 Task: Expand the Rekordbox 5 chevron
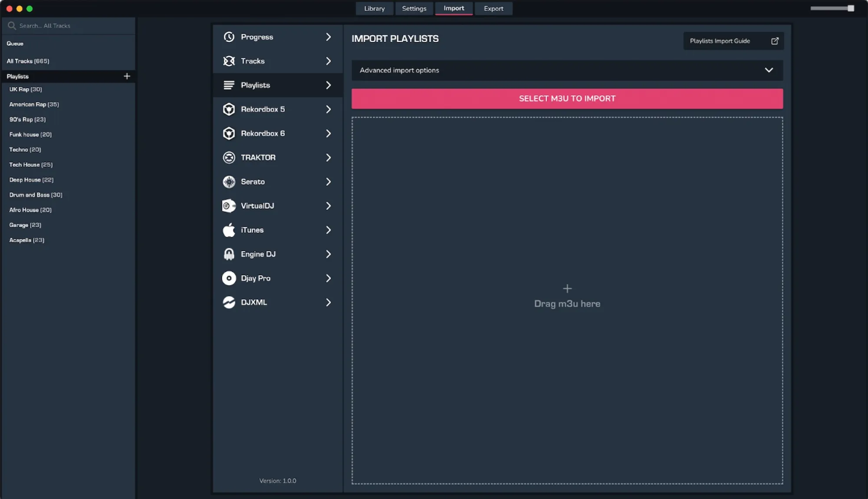[x=328, y=109]
